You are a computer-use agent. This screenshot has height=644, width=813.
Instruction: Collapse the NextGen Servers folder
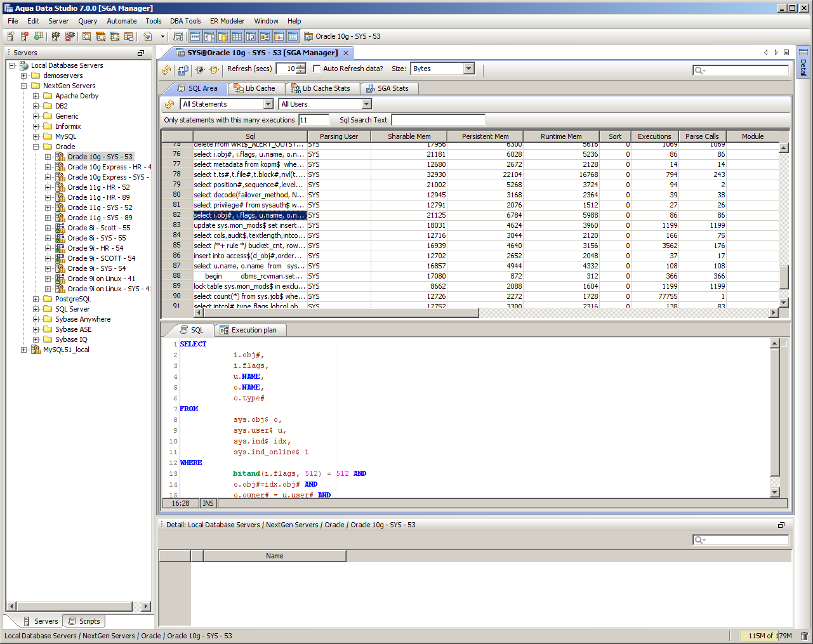tap(24, 86)
